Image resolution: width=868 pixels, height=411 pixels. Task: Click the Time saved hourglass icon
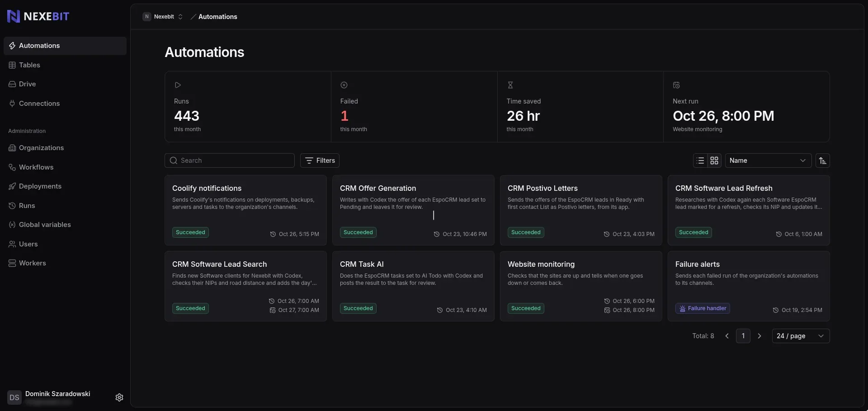click(x=510, y=85)
